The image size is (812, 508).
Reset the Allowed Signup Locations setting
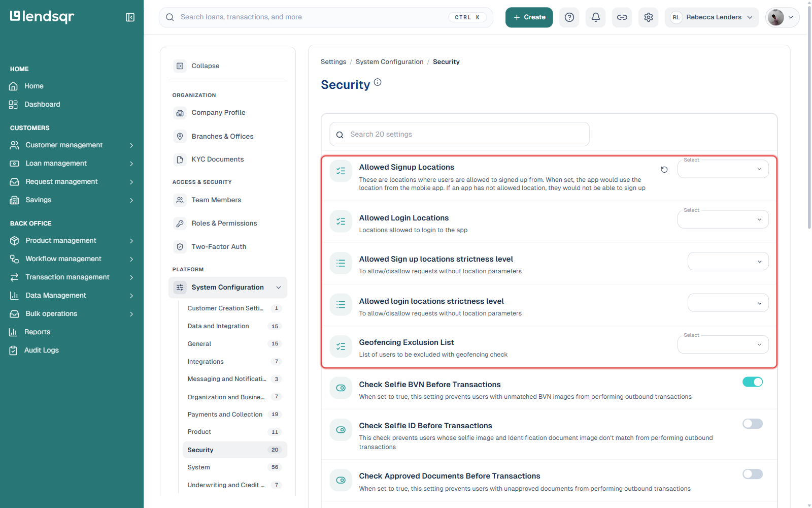(x=664, y=170)
